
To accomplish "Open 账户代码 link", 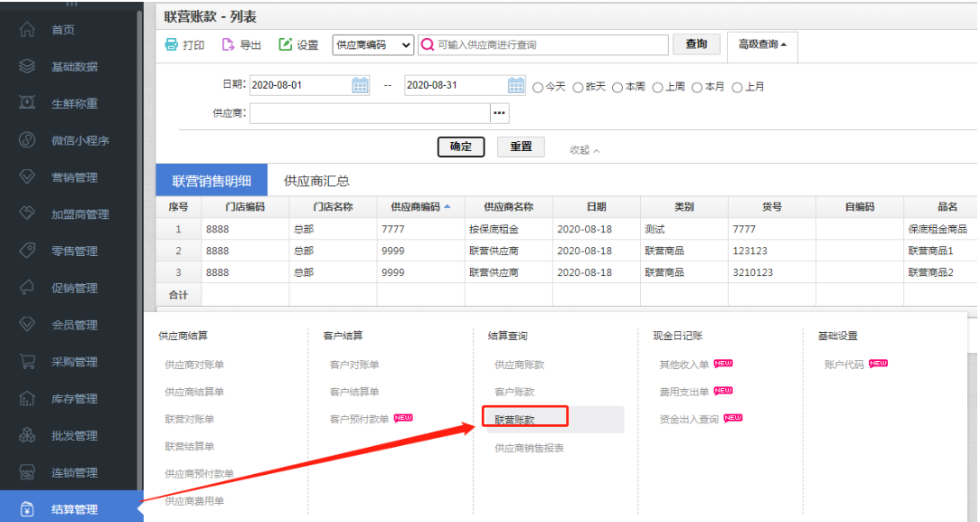I will pos(843,365).
